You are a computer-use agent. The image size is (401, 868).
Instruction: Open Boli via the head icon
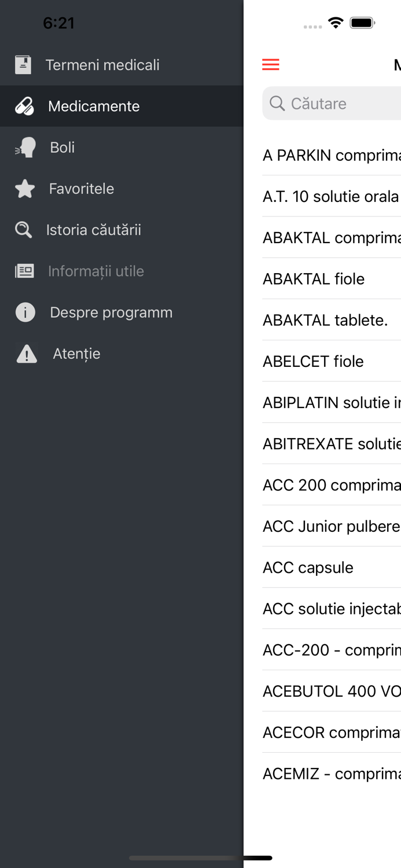tap(23, 147)
